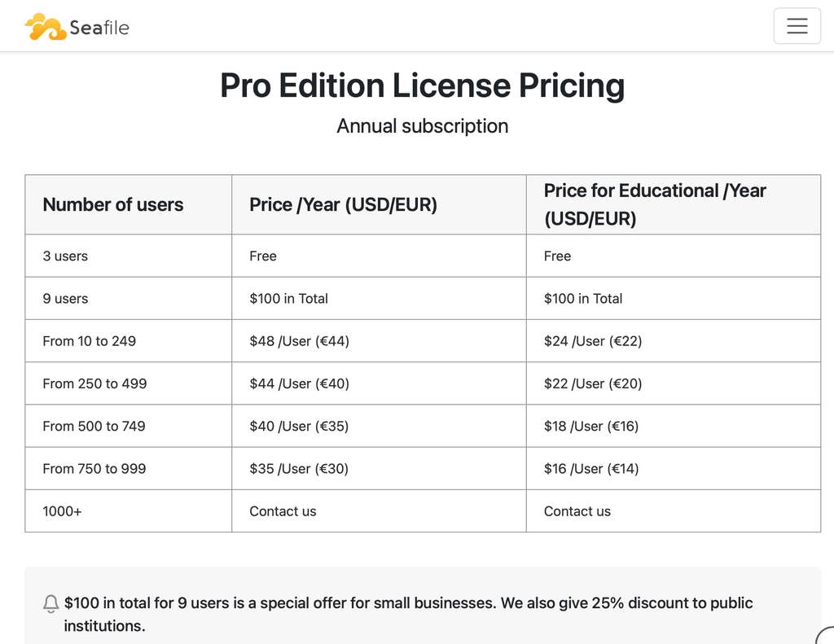
Task: Select the 3 users row label
Action: [65, 256]
